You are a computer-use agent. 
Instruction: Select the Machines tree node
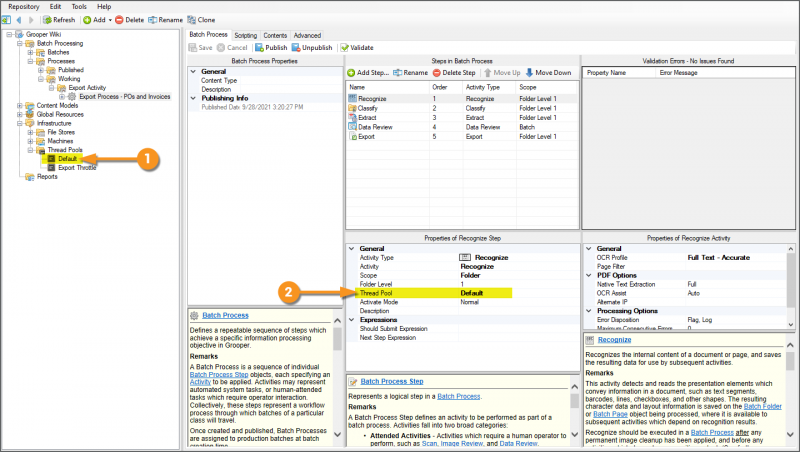point(60,141)
